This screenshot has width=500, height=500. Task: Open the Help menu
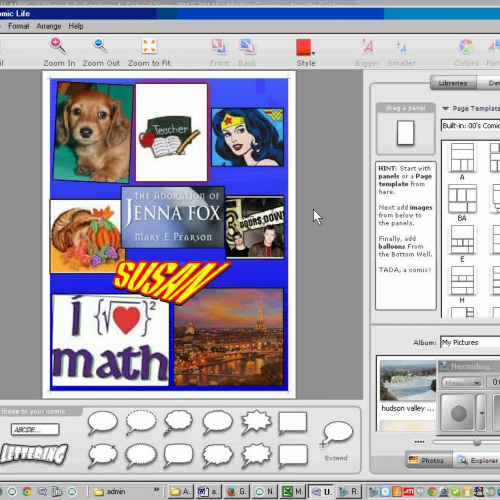(x=76, y=26)
